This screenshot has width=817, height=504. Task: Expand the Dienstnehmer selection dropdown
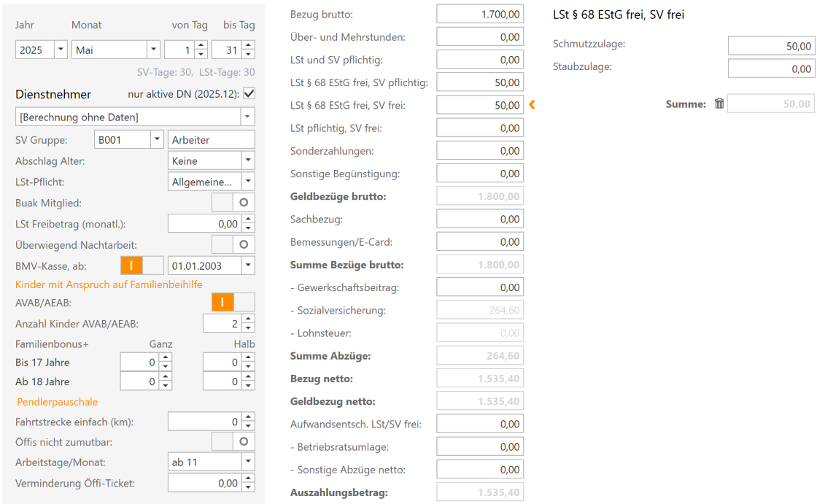pyautogui.click(x=247, y=117)
